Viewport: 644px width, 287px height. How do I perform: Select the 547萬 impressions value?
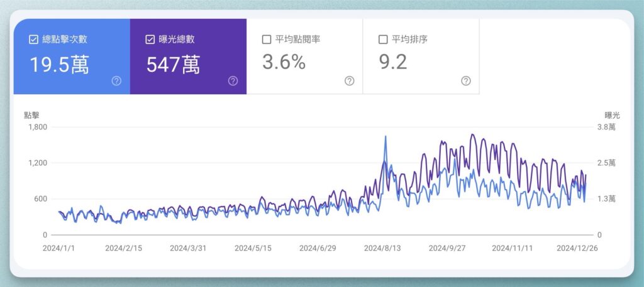(x=174, y=64)
